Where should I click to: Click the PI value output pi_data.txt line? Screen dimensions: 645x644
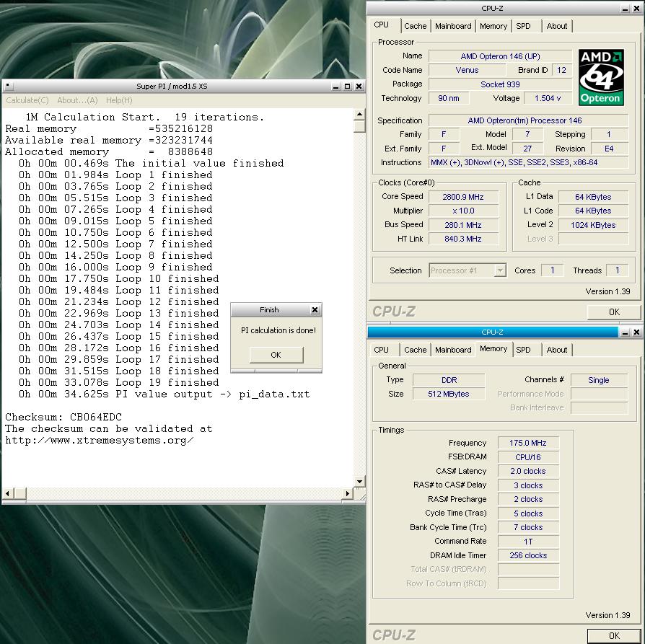164,394
